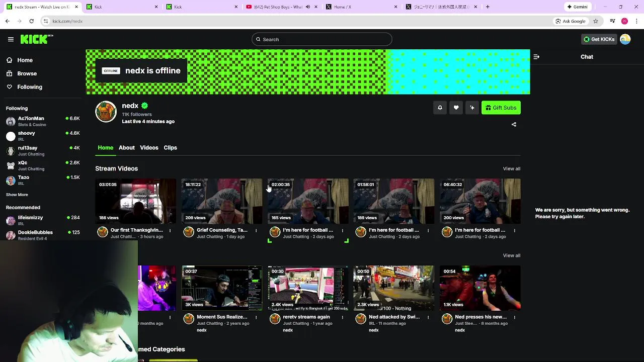This screenshot has height=362, width=644.
Task: Switch to the YouTube Pet Shop Boys tab
Action: click(282, 7)
